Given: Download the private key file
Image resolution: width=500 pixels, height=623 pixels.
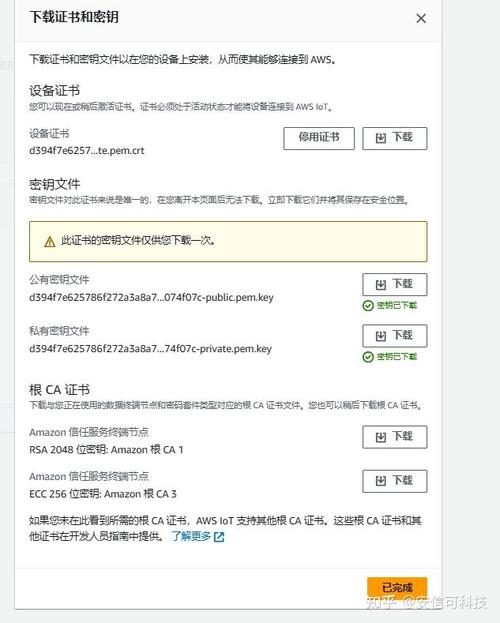Looking at the screenshot, I should coord(395,336).
